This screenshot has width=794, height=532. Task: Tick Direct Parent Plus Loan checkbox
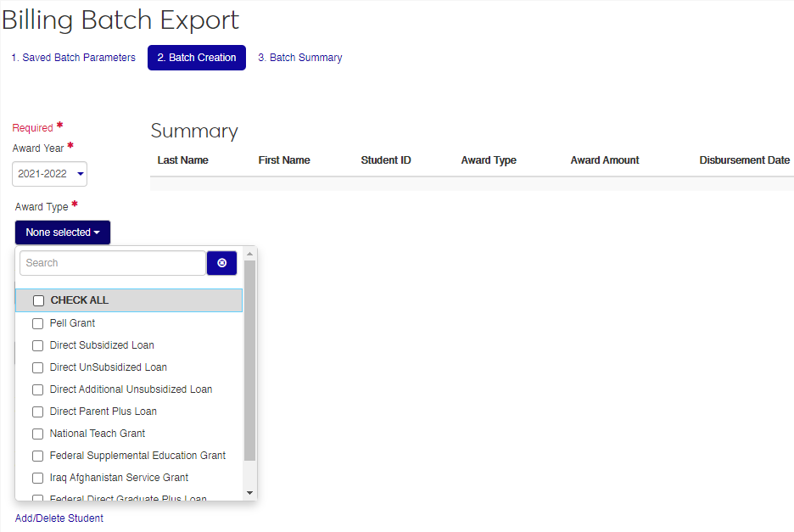click(x=37, y=412)
